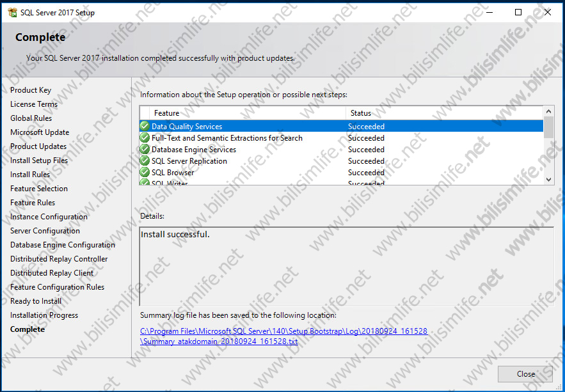Viewport: 565px width, 392px height.
Task: Click green check icon beside SQL Browser
Action: click(x=145, y=173)
